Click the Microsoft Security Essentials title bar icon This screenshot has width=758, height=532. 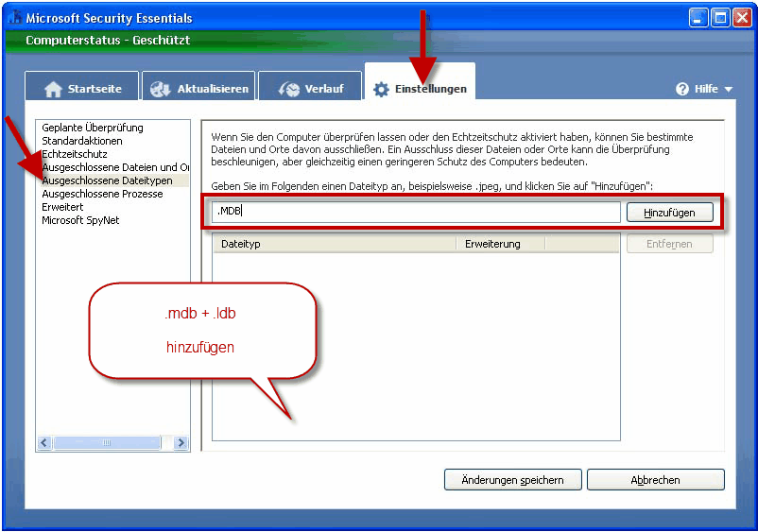point(14,18)
